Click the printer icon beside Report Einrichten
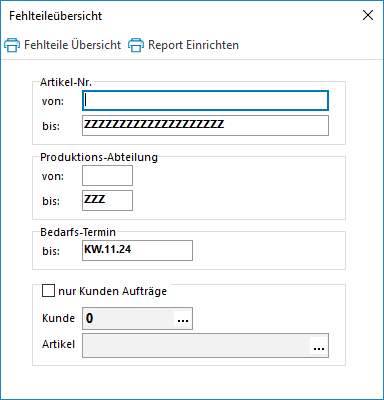Image resolution: width=384 pixels, height=400 pixels. coord(136,45)
